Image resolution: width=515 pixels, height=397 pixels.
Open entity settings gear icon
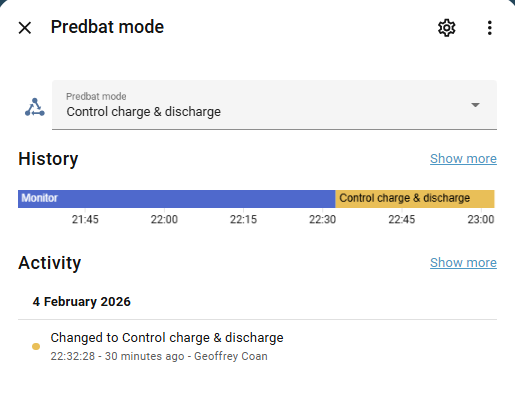(446, 28)
